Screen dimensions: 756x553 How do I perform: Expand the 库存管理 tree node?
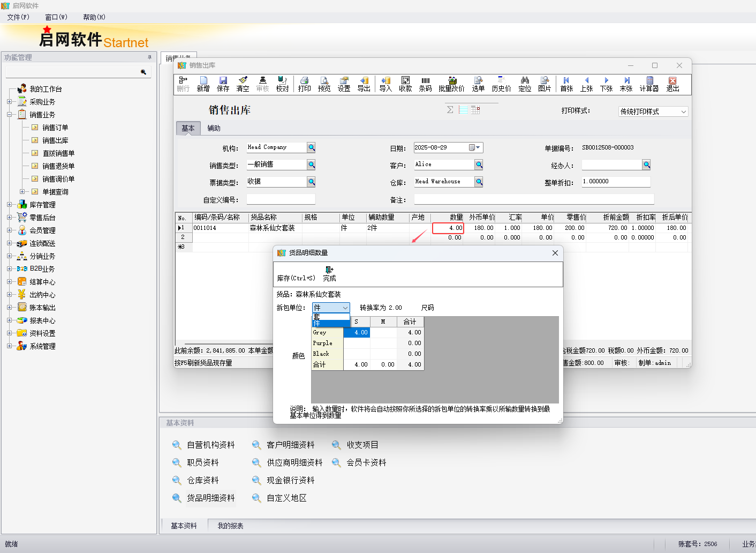9,204
